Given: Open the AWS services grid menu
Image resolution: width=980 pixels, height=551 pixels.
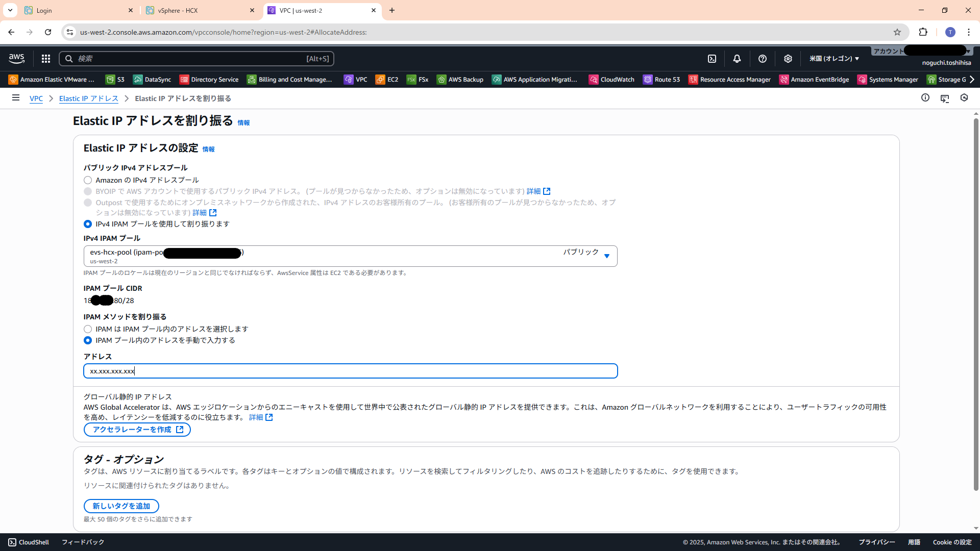Looking at the screenshot, I should [46, 59].
